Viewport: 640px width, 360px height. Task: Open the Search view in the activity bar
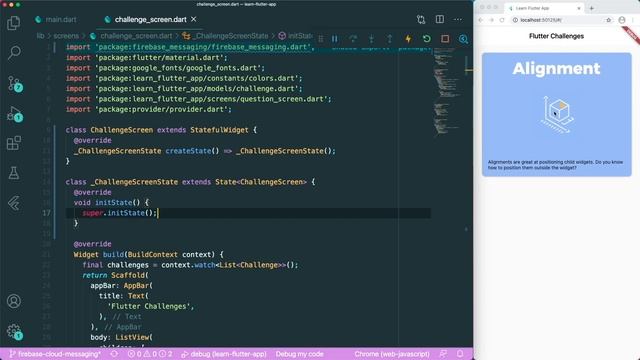[14, 53]
